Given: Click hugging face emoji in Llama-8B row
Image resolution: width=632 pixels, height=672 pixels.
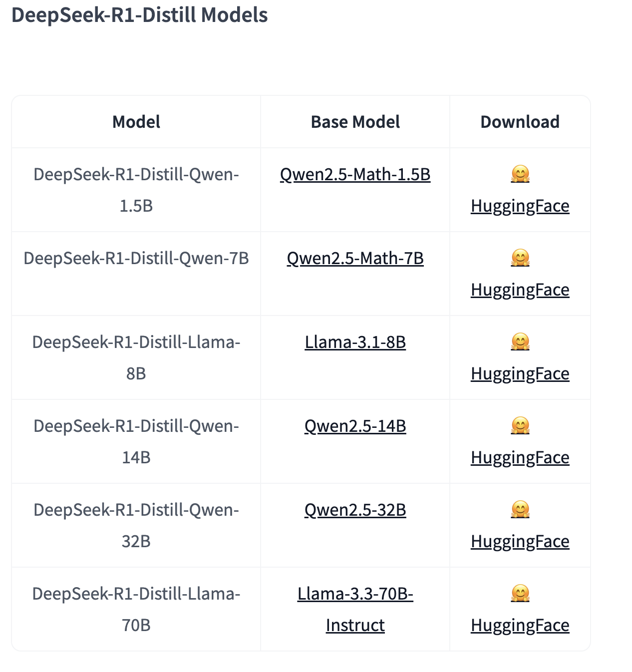Looking at the screenshot, I should pos(520,342).
